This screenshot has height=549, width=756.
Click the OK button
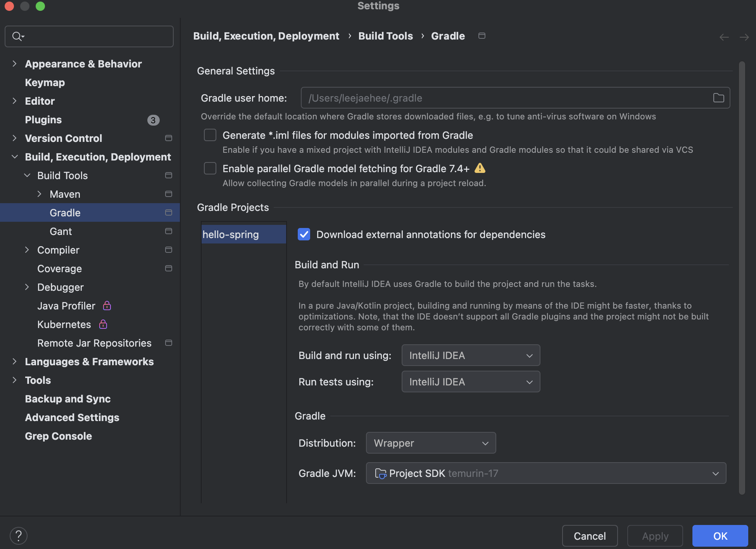coord(720,536)
